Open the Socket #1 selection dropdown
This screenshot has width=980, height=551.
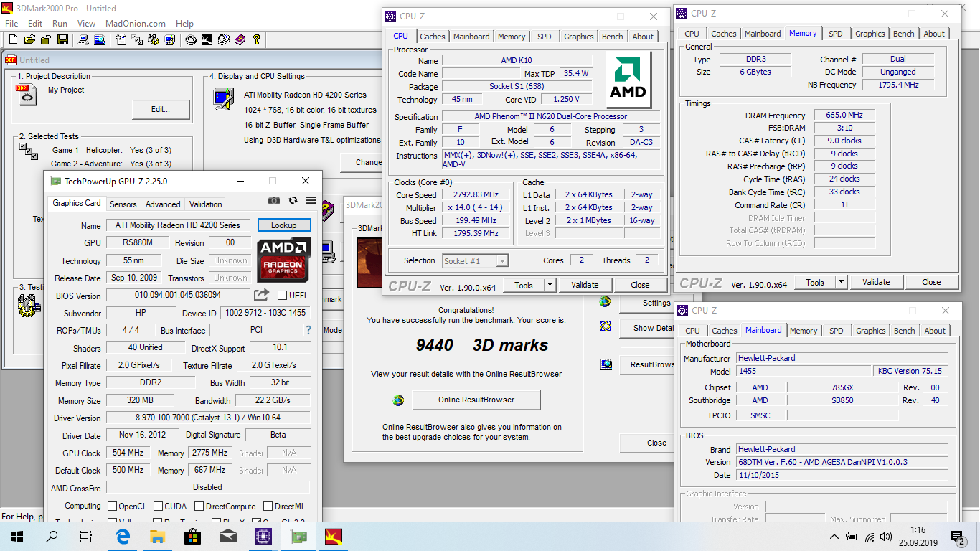[475, 260]
